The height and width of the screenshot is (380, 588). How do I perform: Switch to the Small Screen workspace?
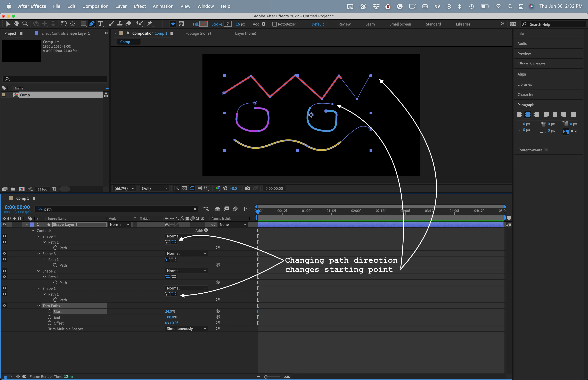tap(400, 24)
